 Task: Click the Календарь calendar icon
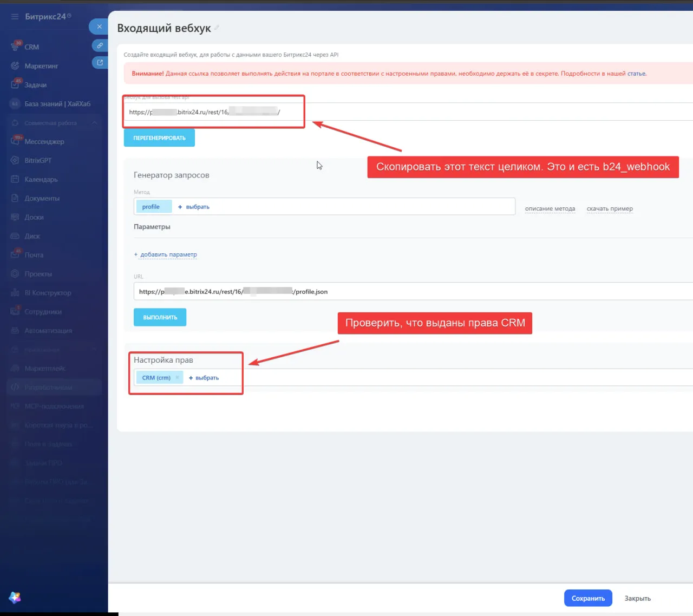point(15,179)
